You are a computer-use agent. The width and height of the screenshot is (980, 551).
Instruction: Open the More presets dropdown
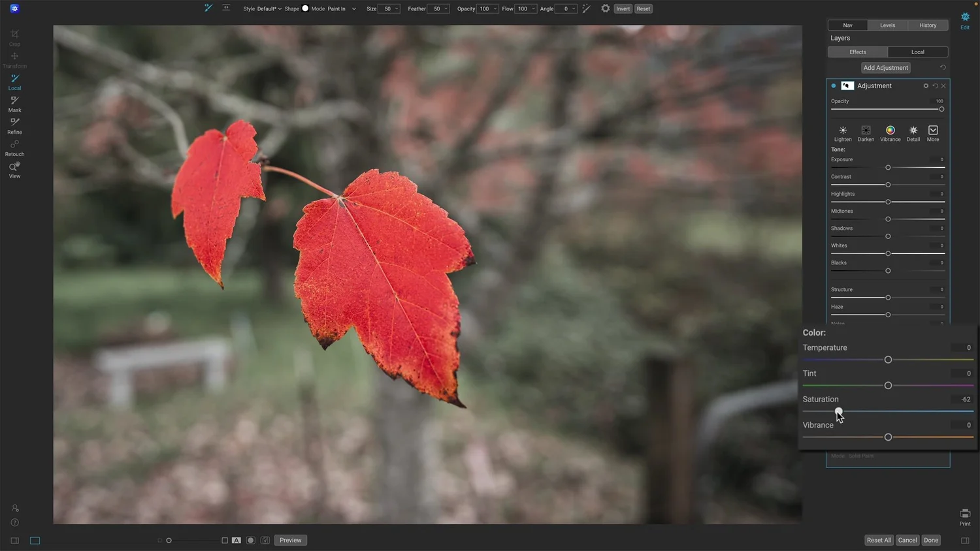tap(932, 133)
